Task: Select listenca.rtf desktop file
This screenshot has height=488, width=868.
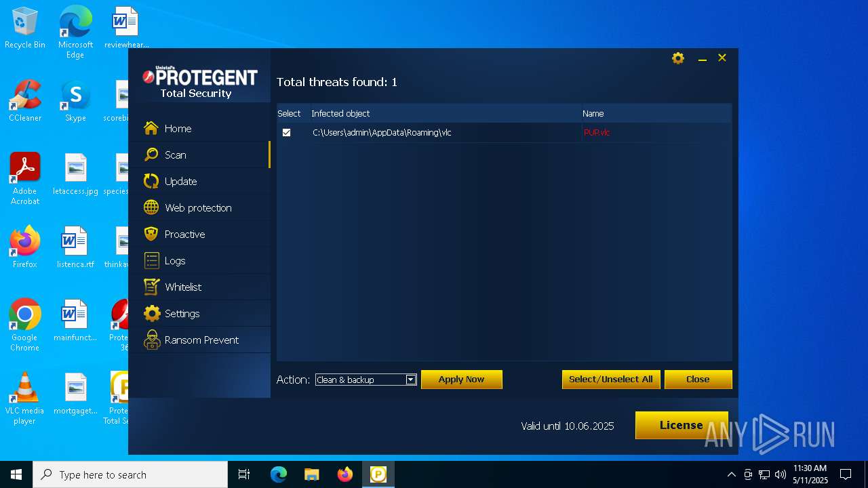Action: 75,247
